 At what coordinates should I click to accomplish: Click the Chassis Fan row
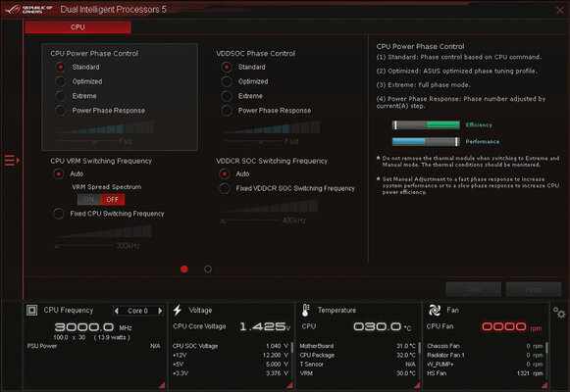click(x=485, y=346)
